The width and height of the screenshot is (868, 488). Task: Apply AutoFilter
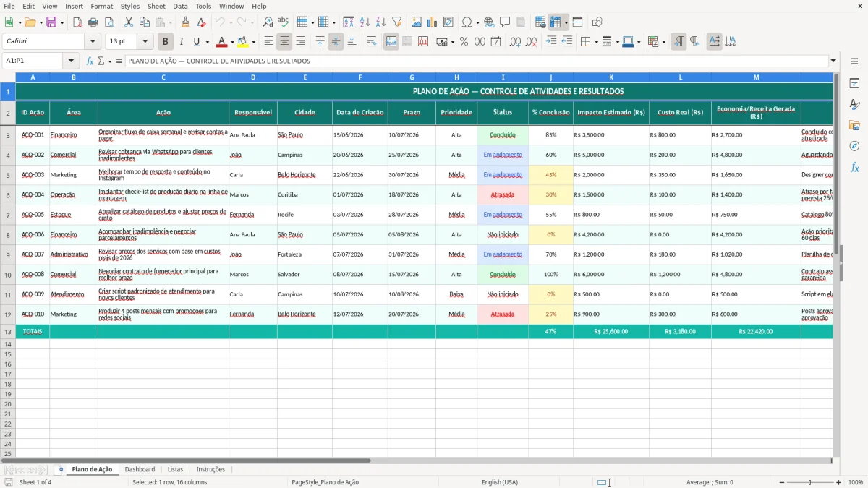[x=396, y=22]
